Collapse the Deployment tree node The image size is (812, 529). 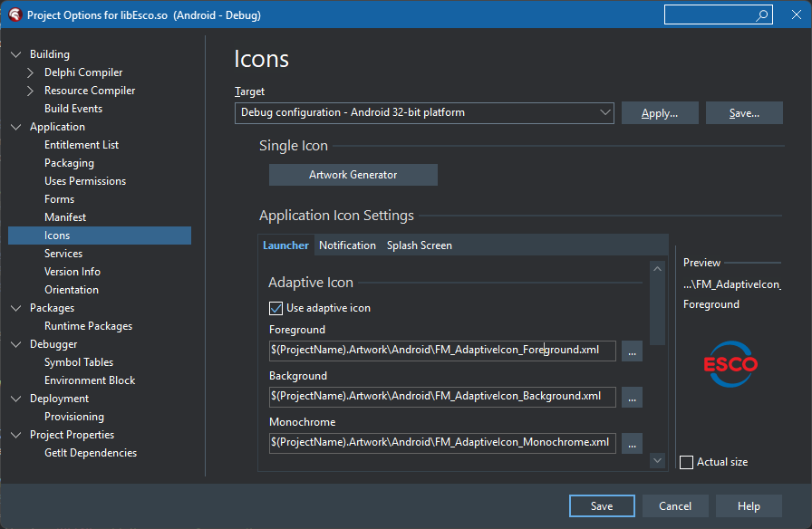click(16, 399)
